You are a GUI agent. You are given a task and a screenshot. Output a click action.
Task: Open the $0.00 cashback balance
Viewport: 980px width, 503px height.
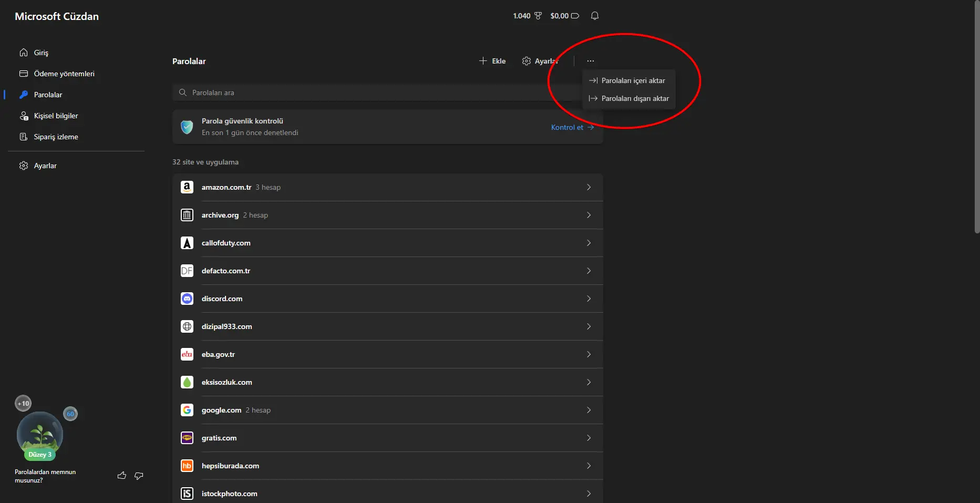564,16
